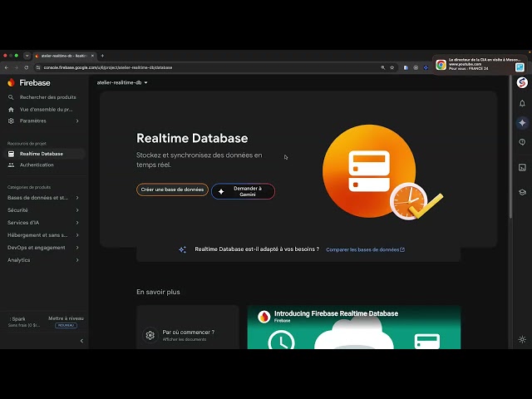
Task: Click the Spark plan label
Action: (18, 319)
